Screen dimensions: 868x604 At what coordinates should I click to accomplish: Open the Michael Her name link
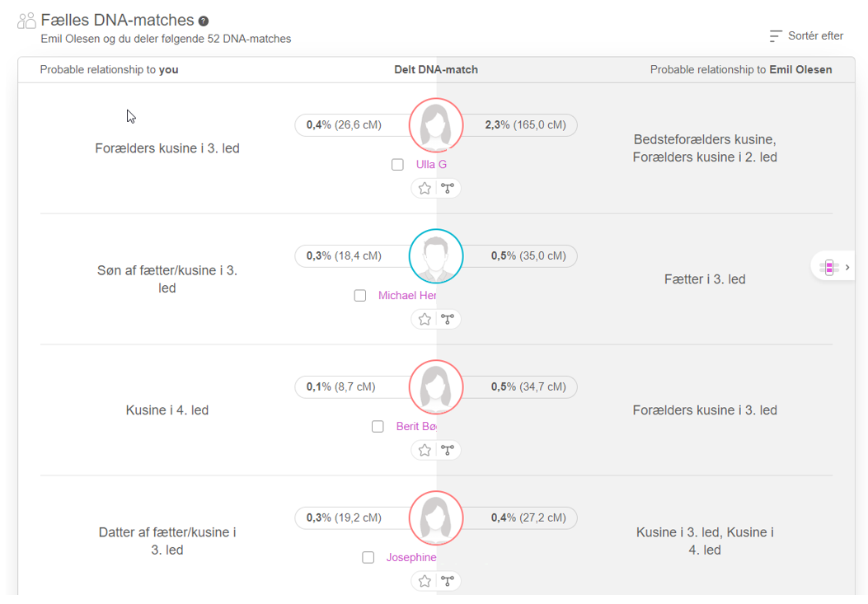click(x=407, y=296)
